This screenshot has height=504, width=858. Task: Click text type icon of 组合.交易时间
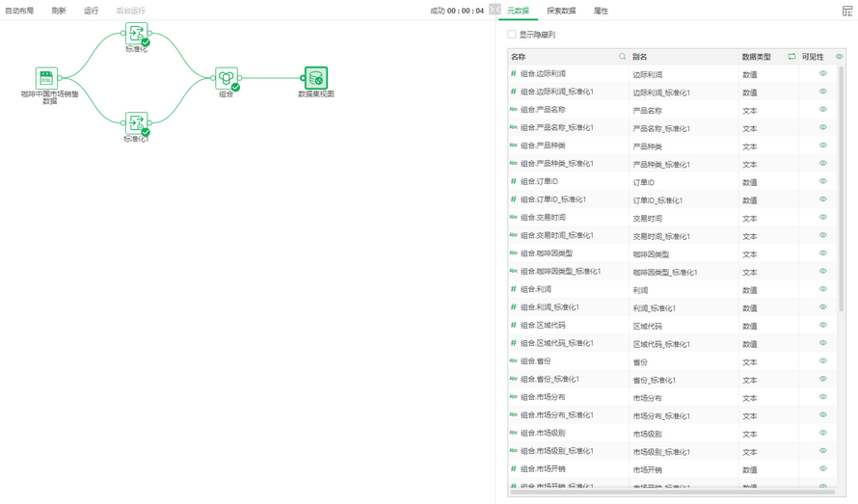[513, 217]
